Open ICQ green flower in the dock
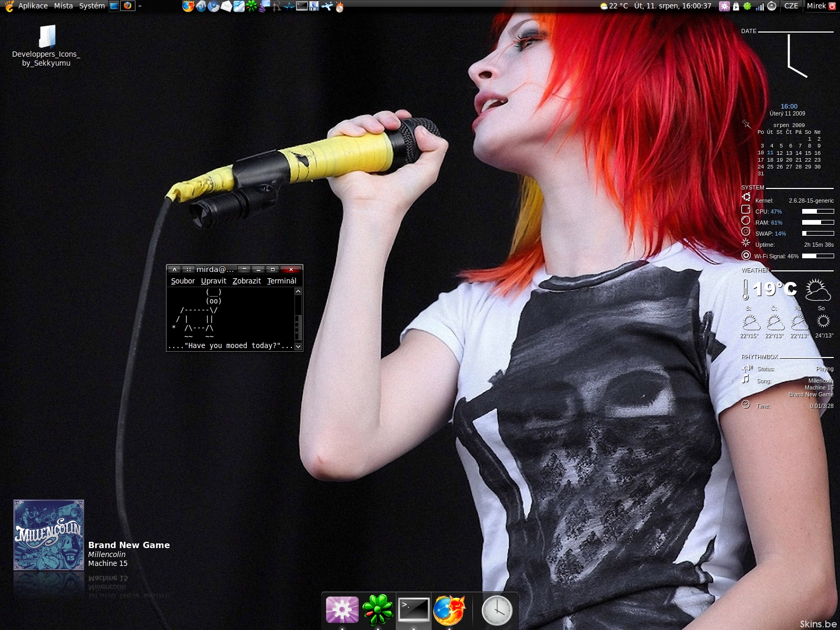 point(377,610)
